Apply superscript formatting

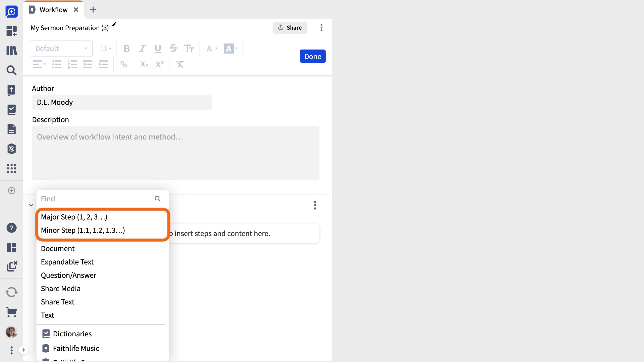[x=160, y=64]
